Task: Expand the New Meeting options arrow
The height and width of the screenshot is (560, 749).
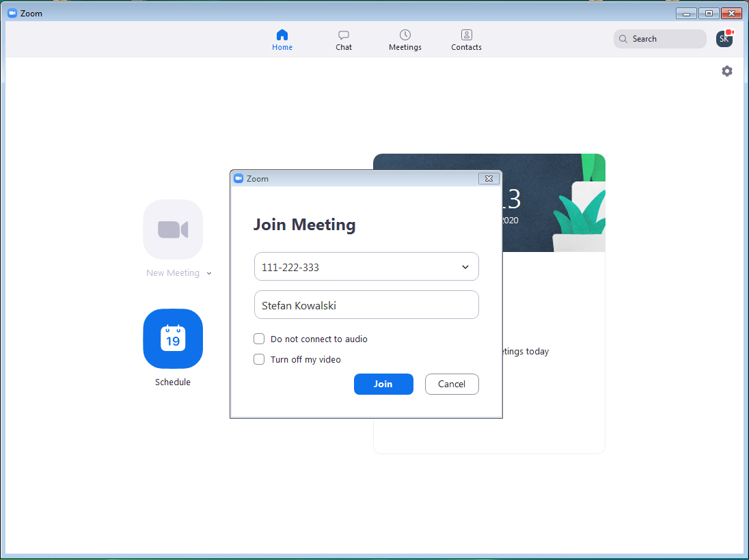Action: (x=208, y=273)
